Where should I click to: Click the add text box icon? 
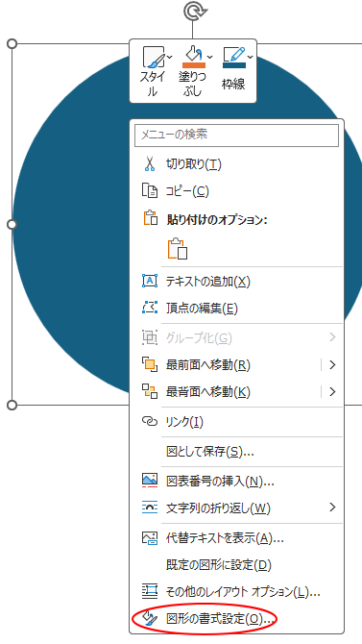(x=150, y=281)
